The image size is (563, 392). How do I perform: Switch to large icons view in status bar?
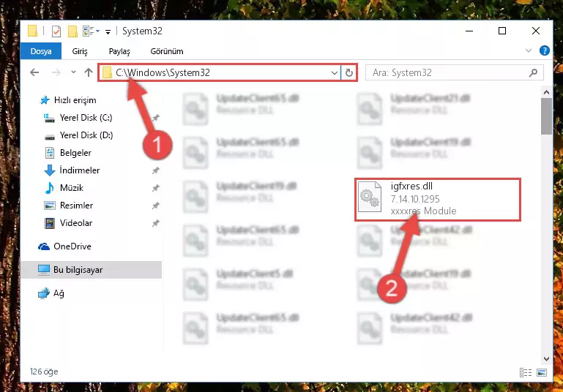click(542, 373)
